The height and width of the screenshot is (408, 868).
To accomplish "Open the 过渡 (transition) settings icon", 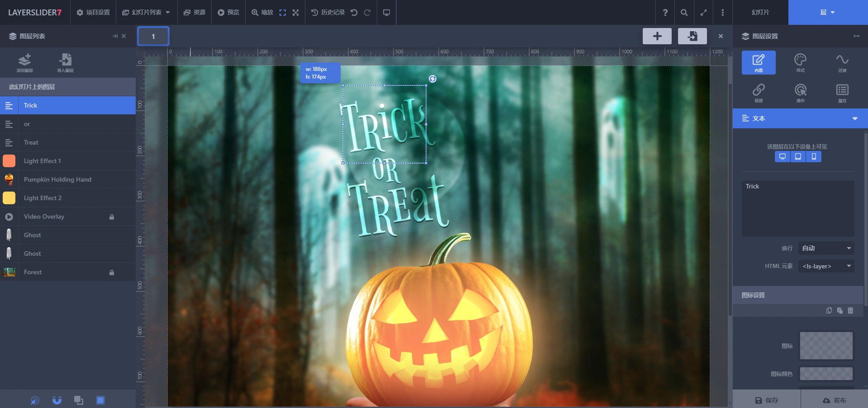I will (841, 62).
